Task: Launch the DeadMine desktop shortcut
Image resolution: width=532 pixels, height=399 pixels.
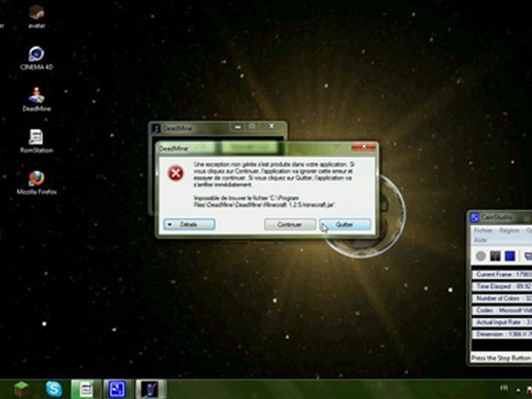Action: point(37,99)
